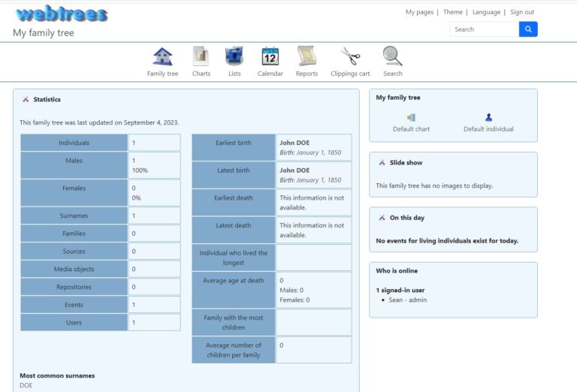Click the Repositories statistic label
Image resolution: width=577 pixels, height=392 pixels.
pyautogui.click(x=74, y=287)
